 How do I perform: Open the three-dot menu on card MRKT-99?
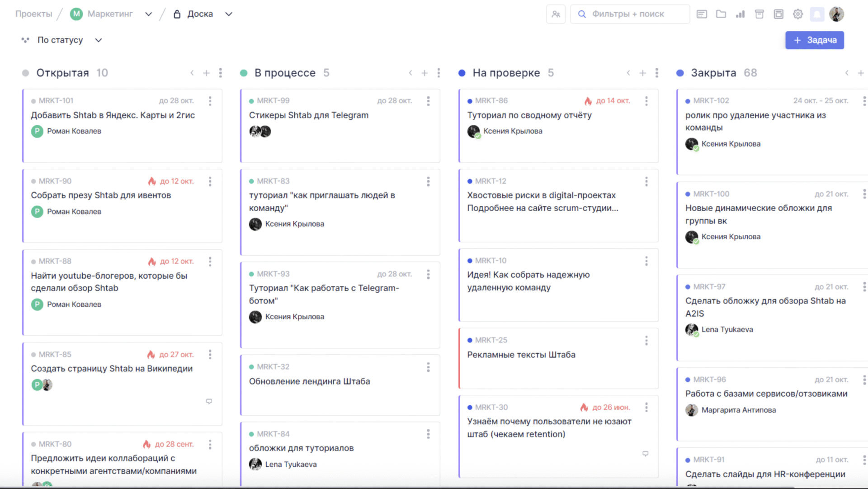(x=428, y=101)
